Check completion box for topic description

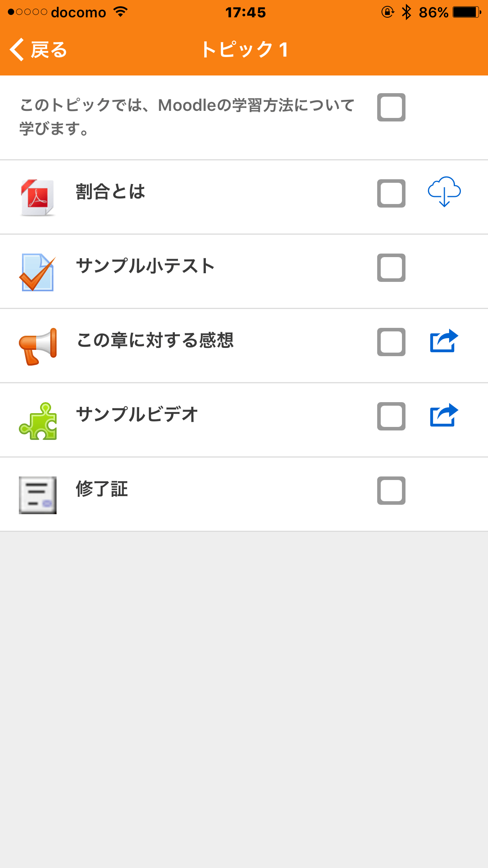tap(391, 107)
